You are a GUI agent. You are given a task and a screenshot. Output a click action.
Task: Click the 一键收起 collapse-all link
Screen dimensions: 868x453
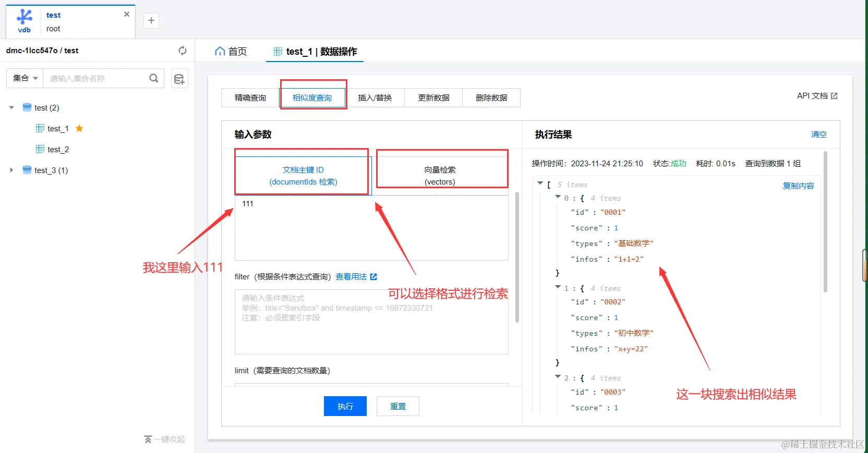pyautogui.click(x=165, y=439)
